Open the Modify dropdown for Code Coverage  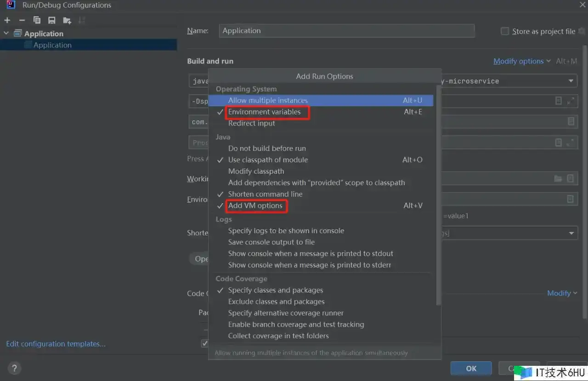point(562,293)
